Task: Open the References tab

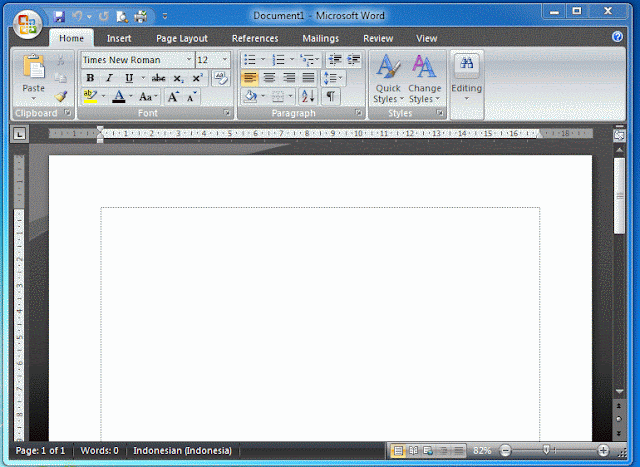Action: (255, 38)
